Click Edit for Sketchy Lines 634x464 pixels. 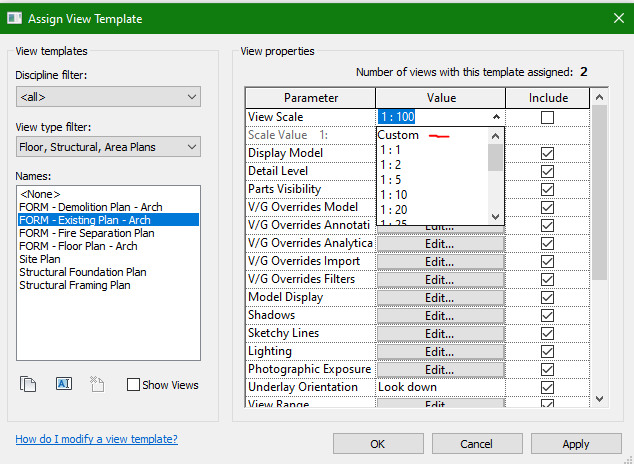click(x=440, y=333)
